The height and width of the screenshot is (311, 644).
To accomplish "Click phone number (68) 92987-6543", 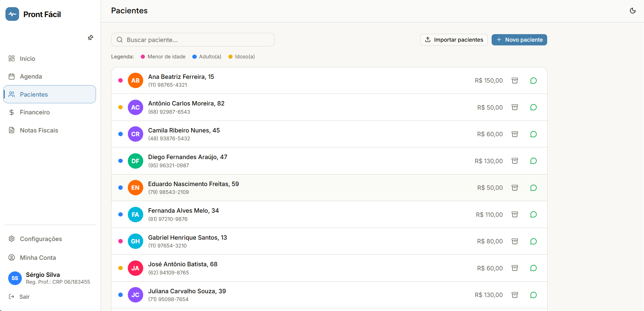I will [x=169, y=112].
